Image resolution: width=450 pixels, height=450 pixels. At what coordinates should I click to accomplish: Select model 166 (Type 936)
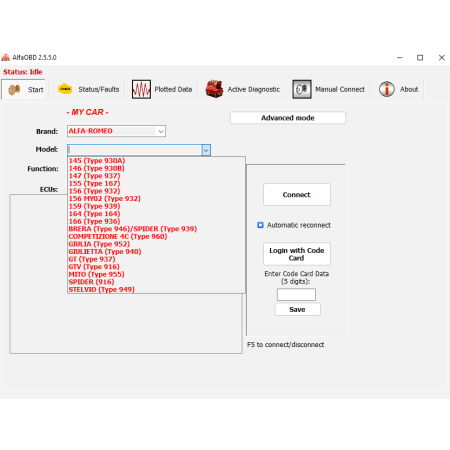(x=156, y=221)
